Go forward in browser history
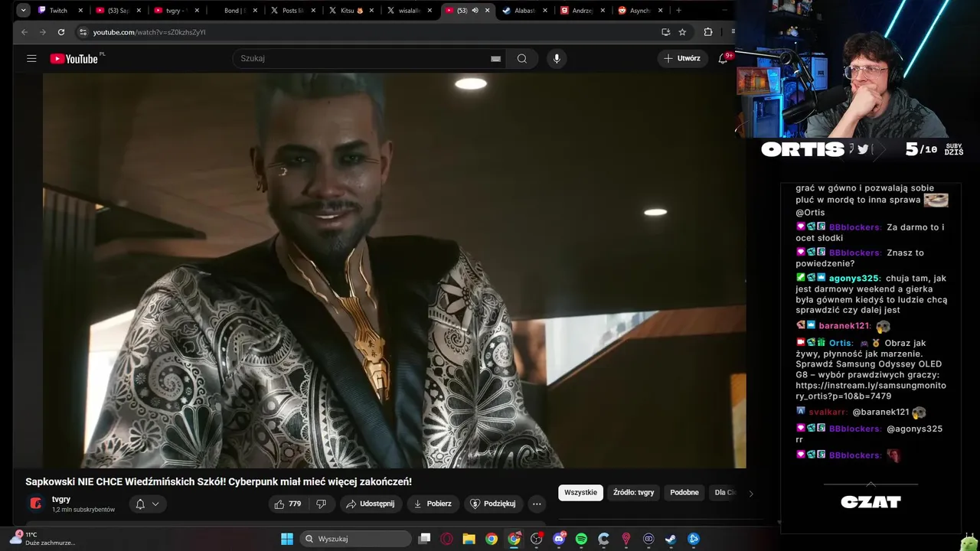This screenshot has width=980, height=551. (42, 32)
